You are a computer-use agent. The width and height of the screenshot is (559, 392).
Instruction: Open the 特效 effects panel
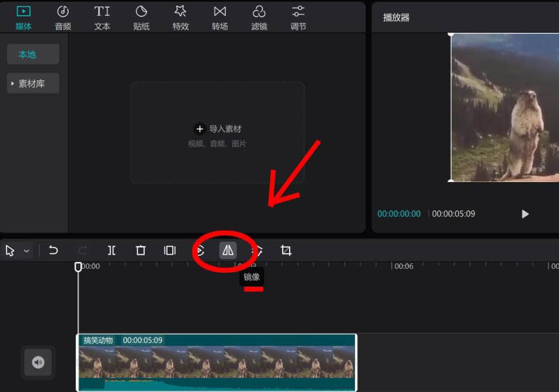click(x=180, y=17)
